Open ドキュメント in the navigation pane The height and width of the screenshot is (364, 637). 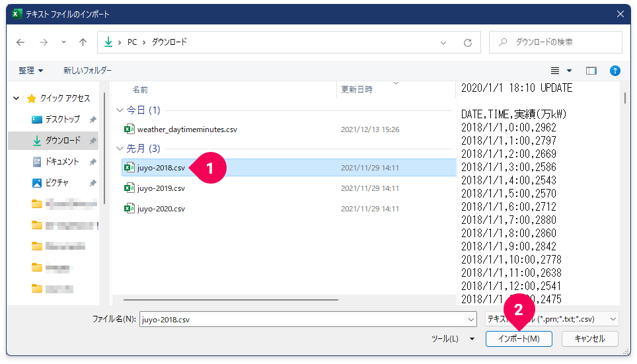tap(61, 162)
